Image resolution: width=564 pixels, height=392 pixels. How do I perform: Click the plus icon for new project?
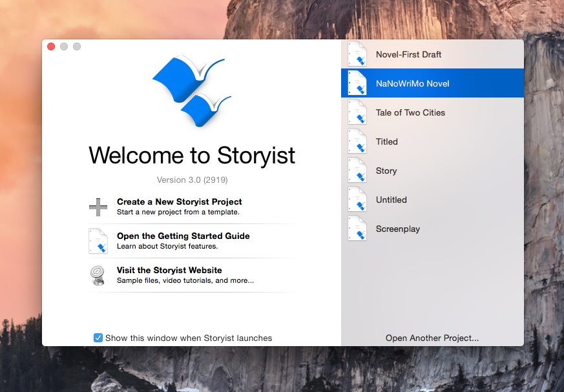click(98, 207)
